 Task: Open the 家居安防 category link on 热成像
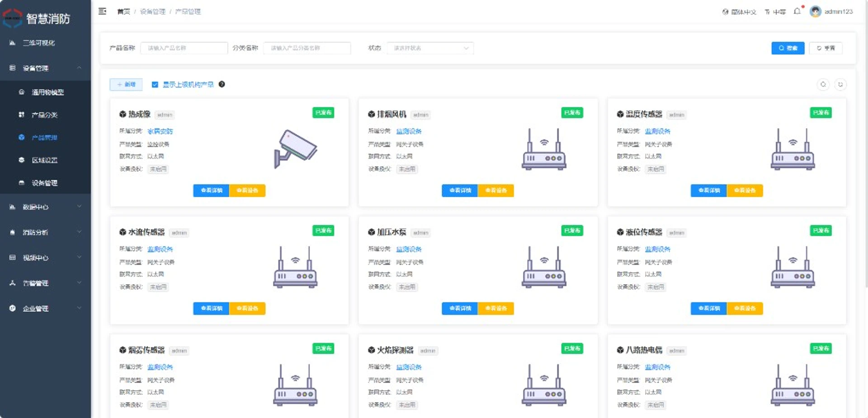160,131
